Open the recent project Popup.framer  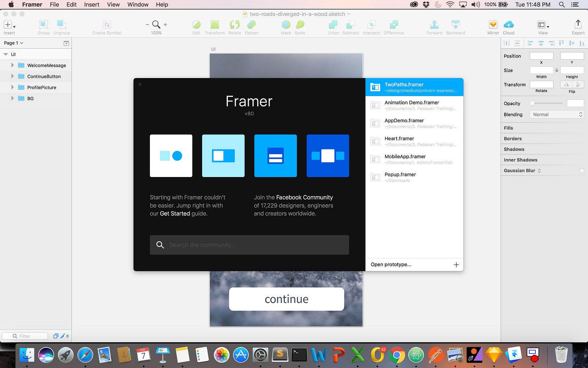415,177
